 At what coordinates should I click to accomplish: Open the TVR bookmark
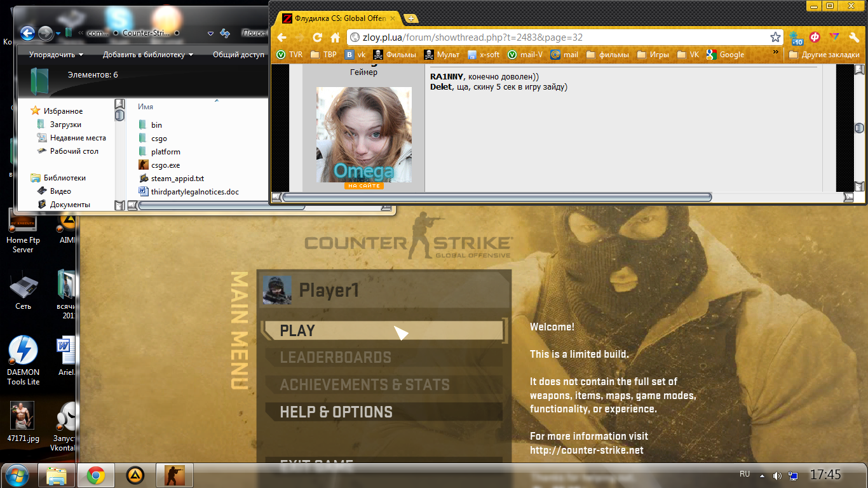[x=290, y=55]
